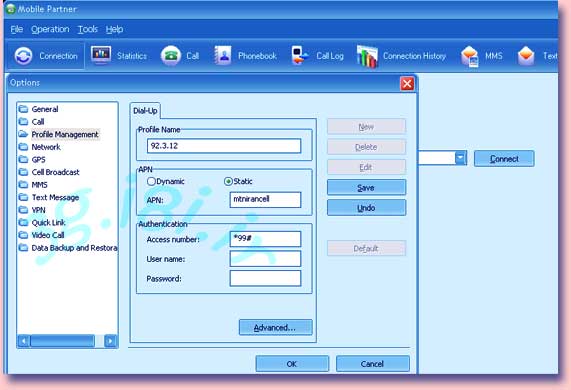
Task: Select the Dynamic APN radio button
Action: pos(151,181)
